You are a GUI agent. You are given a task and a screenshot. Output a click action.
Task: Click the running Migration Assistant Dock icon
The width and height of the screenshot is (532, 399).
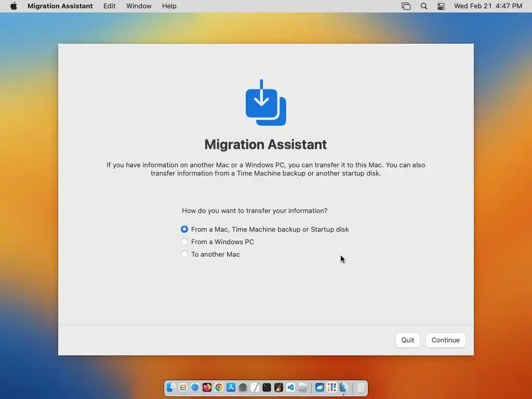click(x=343, y=388)
